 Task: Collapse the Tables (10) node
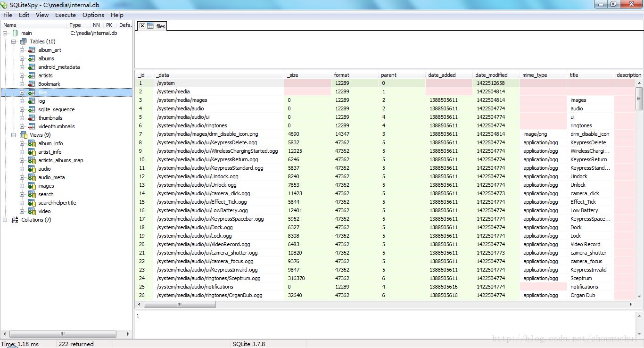pos(14,41)
